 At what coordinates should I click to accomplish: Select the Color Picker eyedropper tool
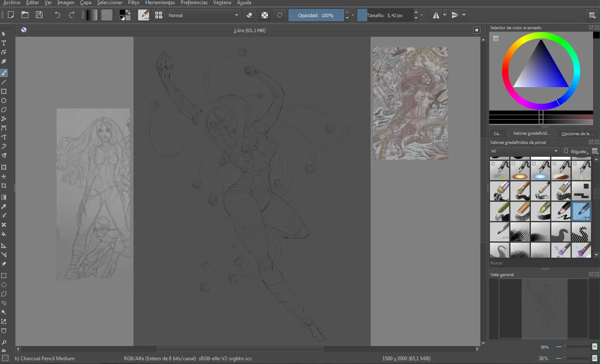[x=4, y=206]
